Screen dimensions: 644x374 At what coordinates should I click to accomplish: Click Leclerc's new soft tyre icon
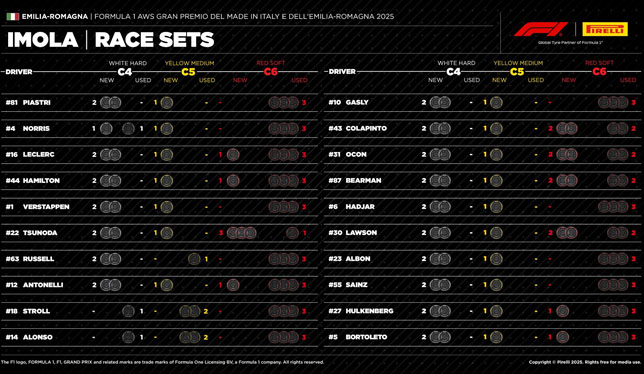point(233,155)
